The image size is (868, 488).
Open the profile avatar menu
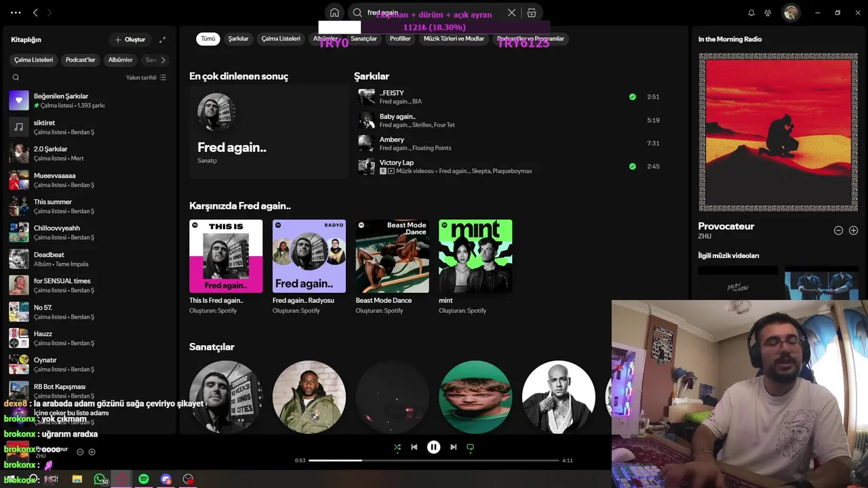click(791, 12)
